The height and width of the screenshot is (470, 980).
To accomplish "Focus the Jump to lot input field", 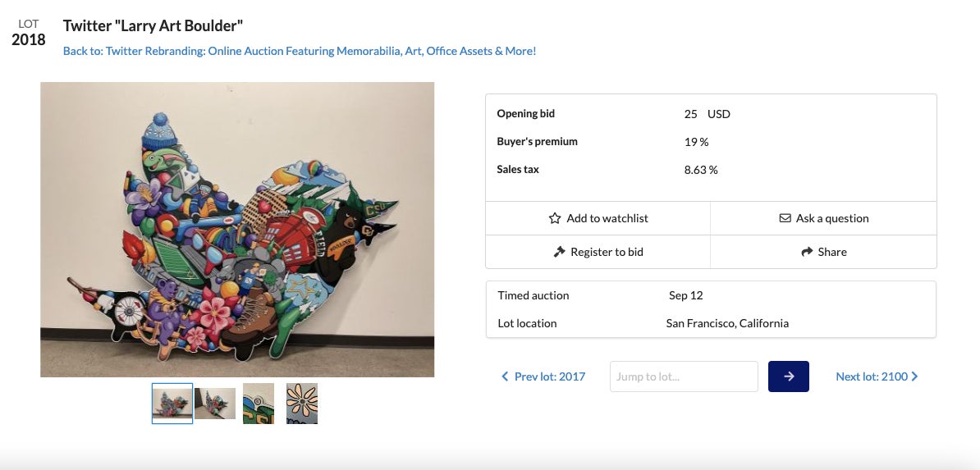I will (684, 376).
